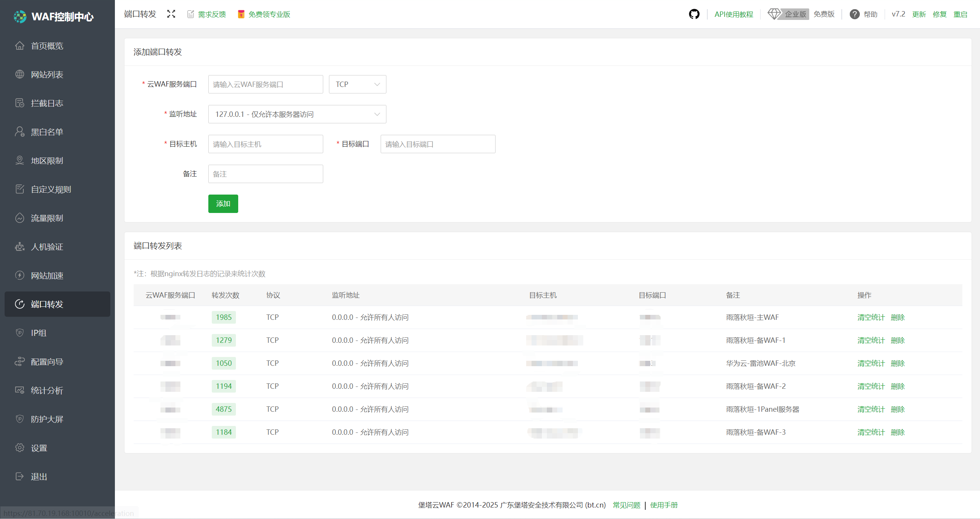Click the fullscreen expand icon
The image size is (980, 519).
click(x=171, y=14)
